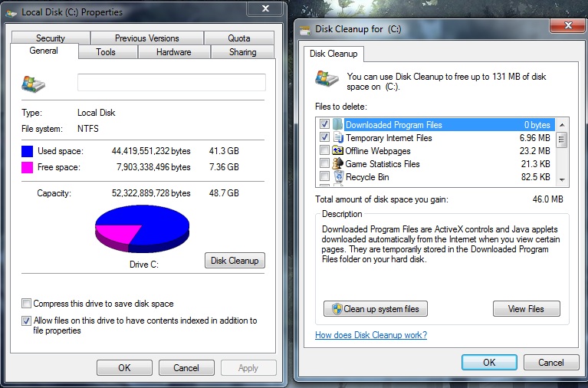Screen dimensions: 588x388
Task: Uncheck Downloaded Program Files checkbox
Action: click(x=325, y=124)
